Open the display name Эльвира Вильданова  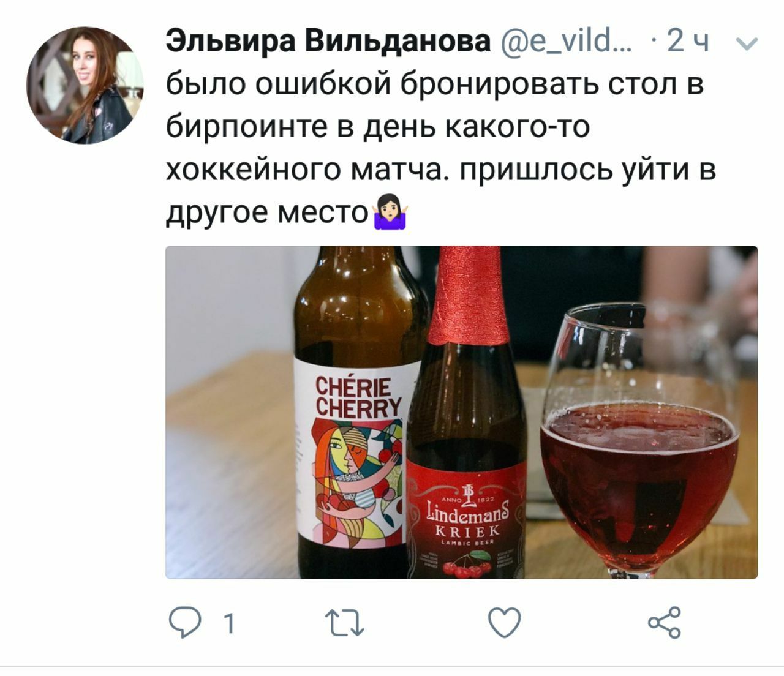pyautogui.click(x=328, y=42)
